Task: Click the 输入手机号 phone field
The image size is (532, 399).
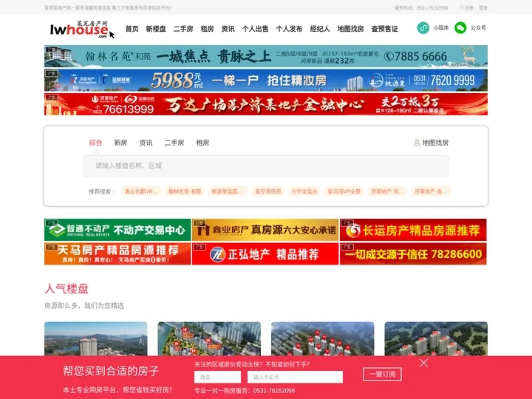Action: coord(295,377)
